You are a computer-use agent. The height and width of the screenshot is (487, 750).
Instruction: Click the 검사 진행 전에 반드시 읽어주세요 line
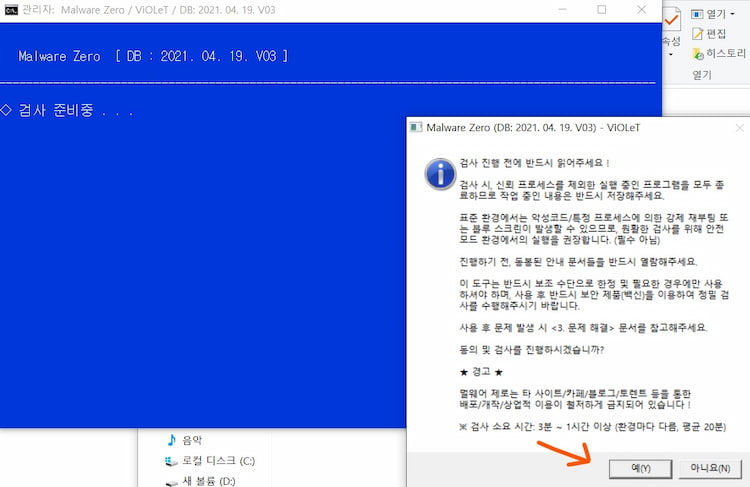(x=534, y=163)
